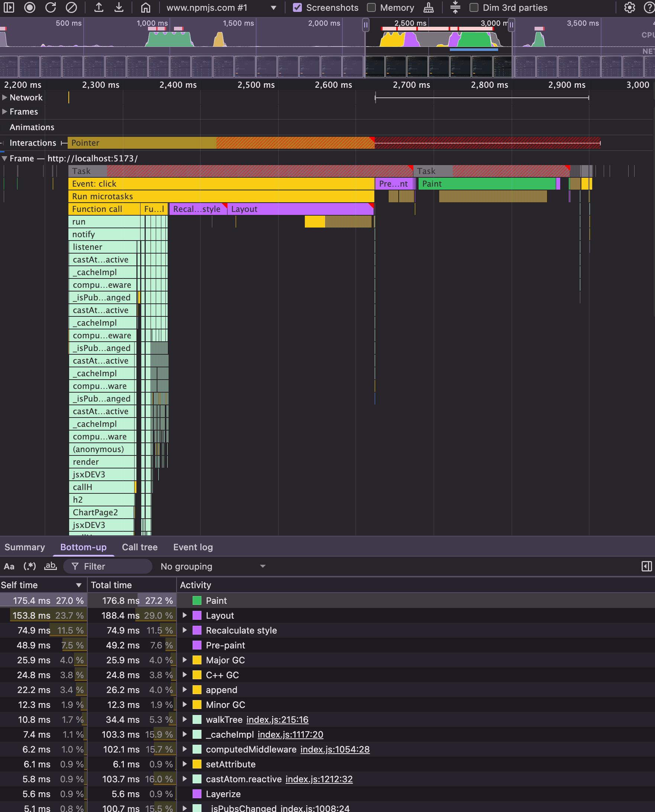Image resolution: width=655 pixels, height=812 pixels.
Task: Enable the Memory checkbox
Action: (372, 7)
